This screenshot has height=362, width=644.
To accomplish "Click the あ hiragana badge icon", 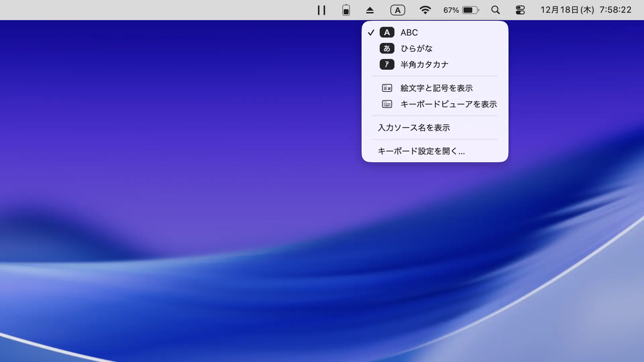I will coord(387,48).
